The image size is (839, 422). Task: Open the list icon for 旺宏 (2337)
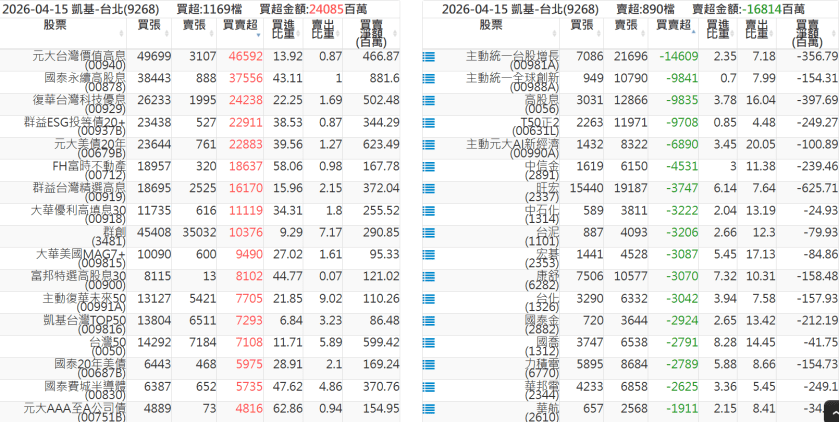tap(429, 189)
